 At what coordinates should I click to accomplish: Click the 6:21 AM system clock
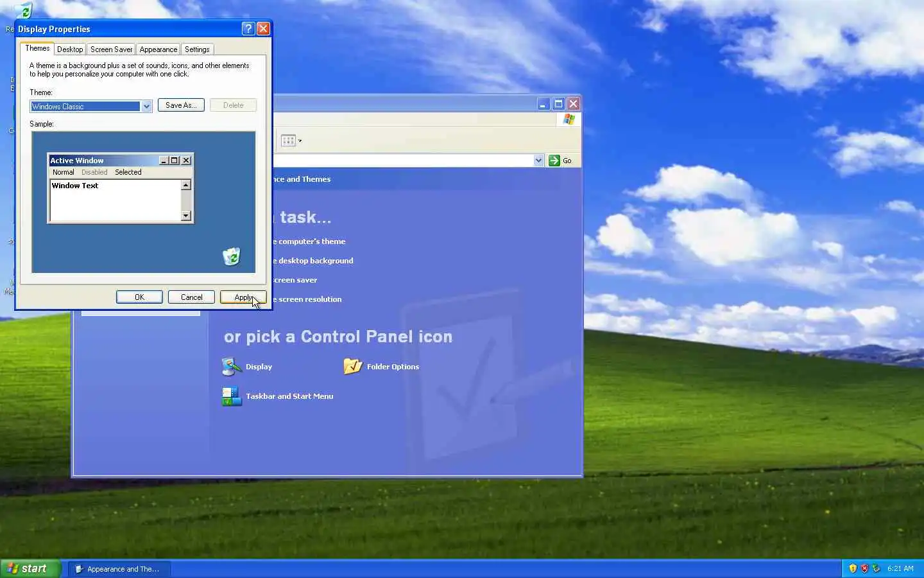coord(900,568)
